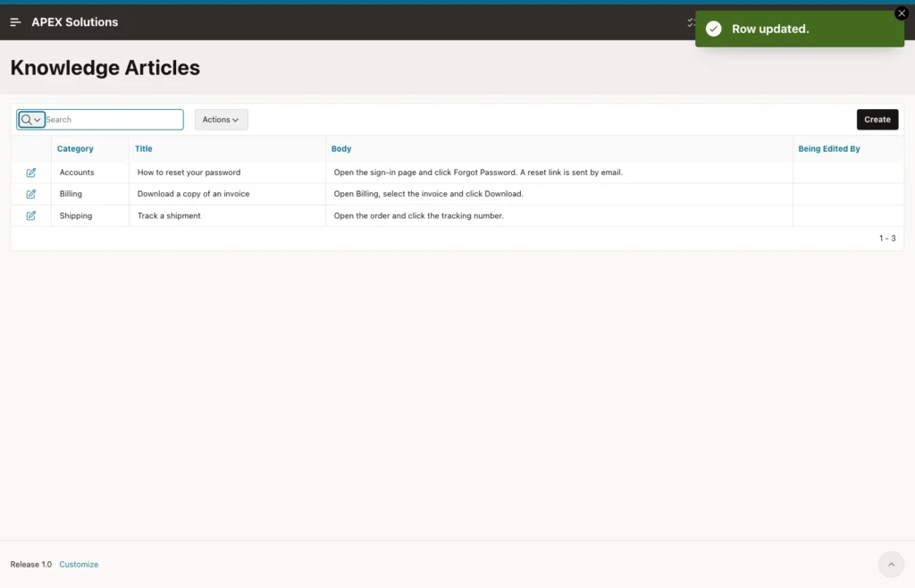Edit the Shipping article row
This screenshot has height=588, width=915.
click(x=31, y=216)
